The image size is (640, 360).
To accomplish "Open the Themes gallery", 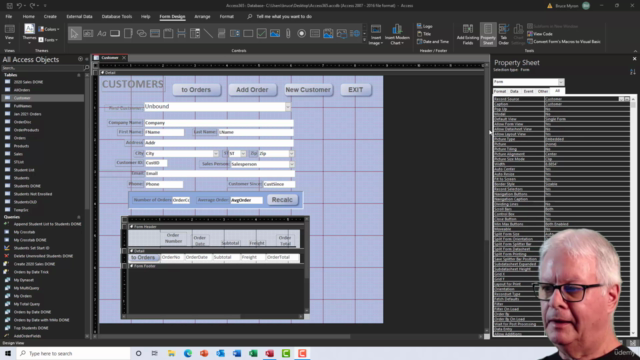I will [x=29, y=34].
